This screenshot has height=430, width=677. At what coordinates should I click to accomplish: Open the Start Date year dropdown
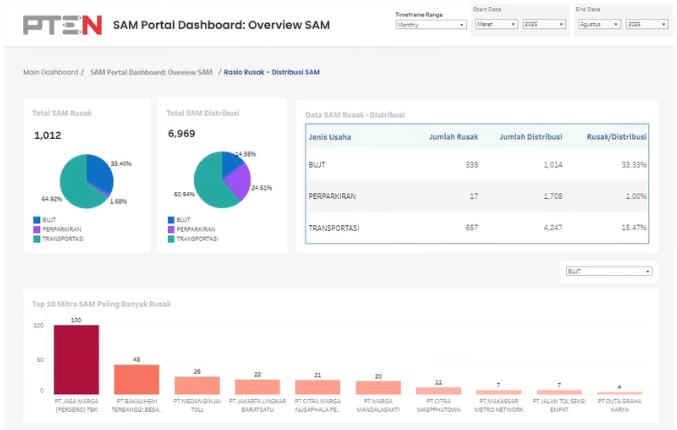click(x=544, y=25)
